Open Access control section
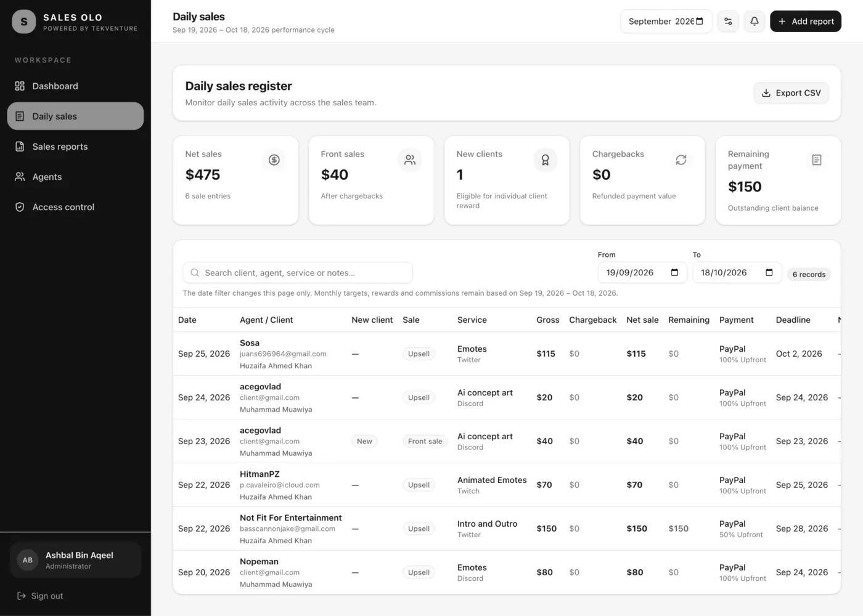Image resolution: width=863 pixels, height=616 pixels. click(x=75, y=207)
